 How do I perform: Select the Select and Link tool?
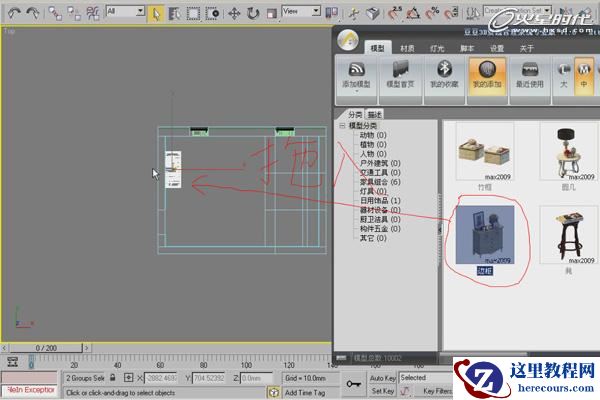coord(55,14)
